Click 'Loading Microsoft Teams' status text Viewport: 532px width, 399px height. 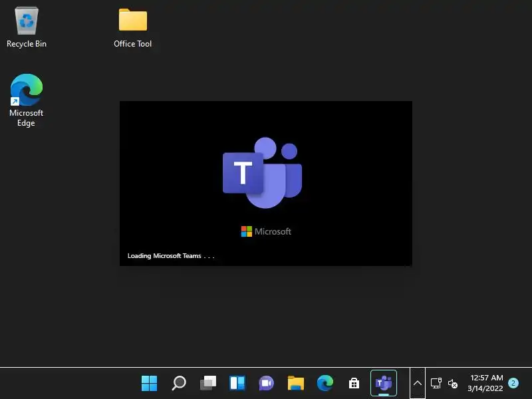pyautogui.click(x=171, y=256)
